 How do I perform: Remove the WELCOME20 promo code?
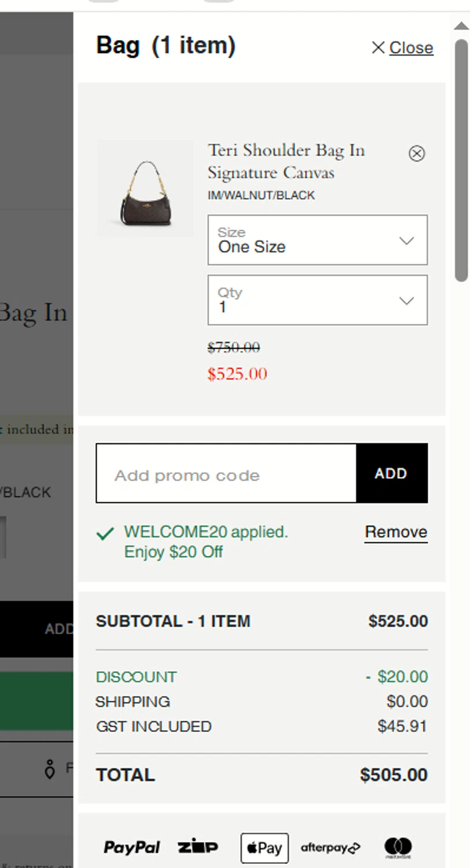tap(396, 532)
